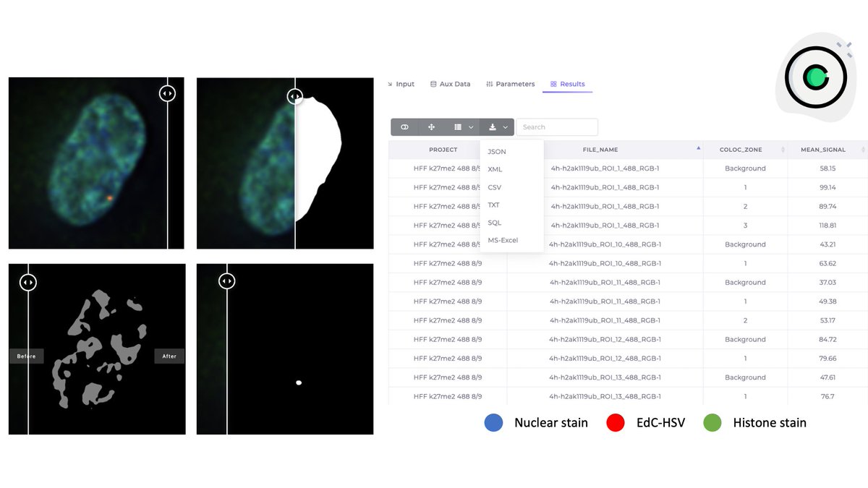The height and width of the screenshot is (488, 868).
Task: Click the green circular app logo
Action: 815,77
